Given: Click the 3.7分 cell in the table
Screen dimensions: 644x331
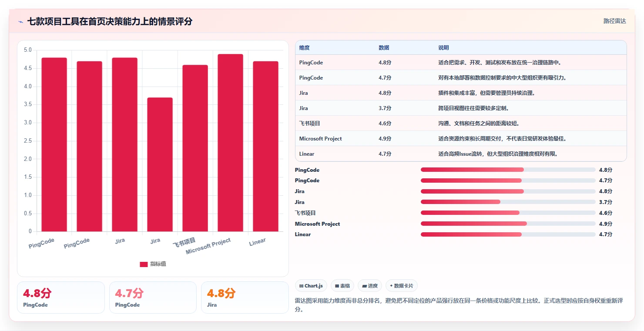Looking at the screenshot, I should tap(385, 108).
